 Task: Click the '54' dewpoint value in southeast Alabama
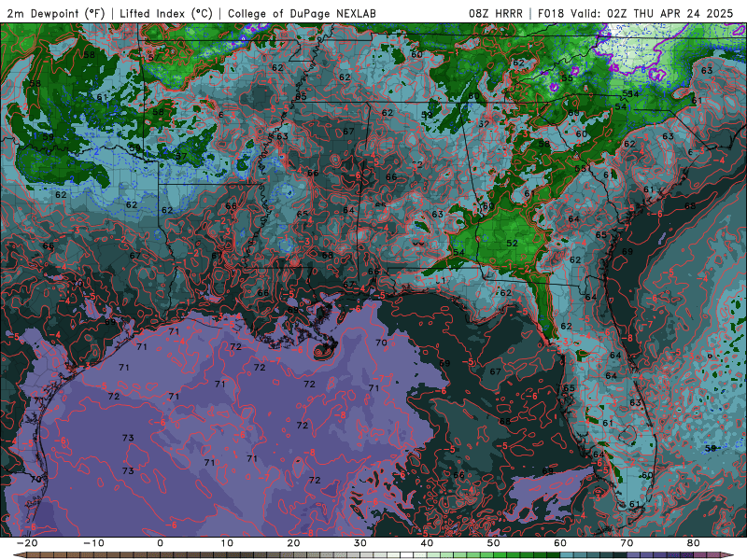click(x=458, y=252)
